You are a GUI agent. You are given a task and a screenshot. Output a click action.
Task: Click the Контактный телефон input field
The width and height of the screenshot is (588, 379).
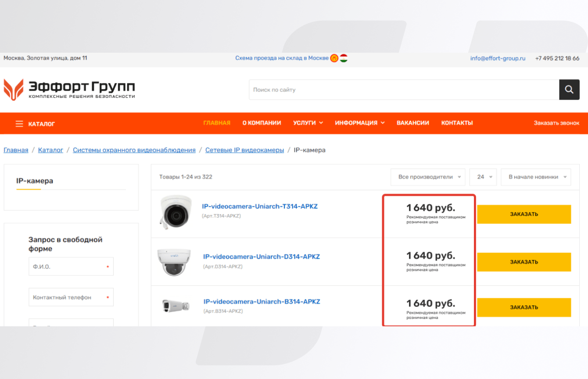pyautogui.click(x=71, y=297)
